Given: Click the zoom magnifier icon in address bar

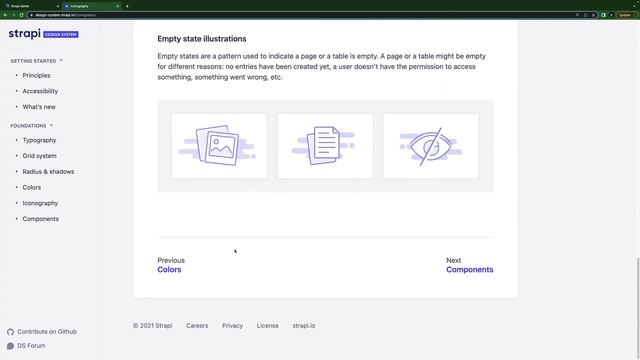Looking at the screenshot, I should tap(577, 15).
